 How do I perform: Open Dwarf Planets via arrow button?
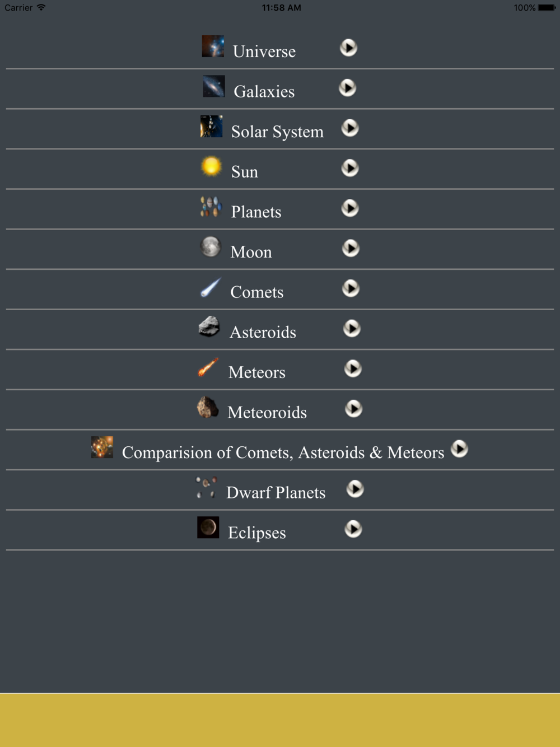point(355,489)
